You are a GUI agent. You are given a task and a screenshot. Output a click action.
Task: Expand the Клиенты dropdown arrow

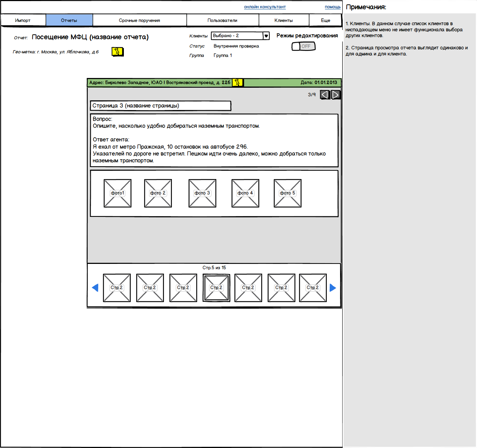pos(266,36)
